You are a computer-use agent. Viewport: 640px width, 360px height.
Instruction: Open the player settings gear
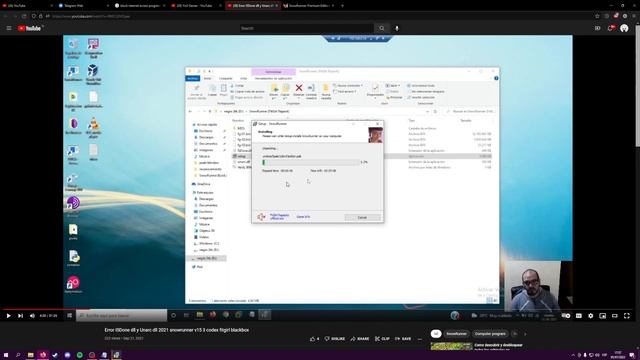[591, 316]
